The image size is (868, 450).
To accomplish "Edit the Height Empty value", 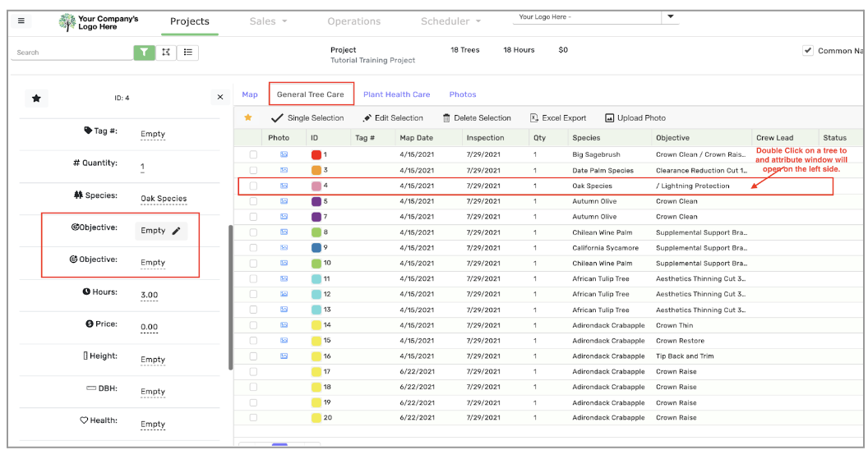I will (153, 360).
